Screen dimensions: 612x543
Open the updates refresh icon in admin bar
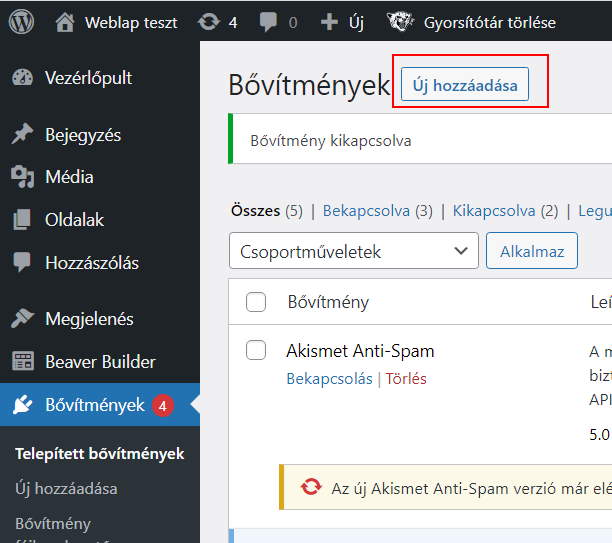coord(209,22)
